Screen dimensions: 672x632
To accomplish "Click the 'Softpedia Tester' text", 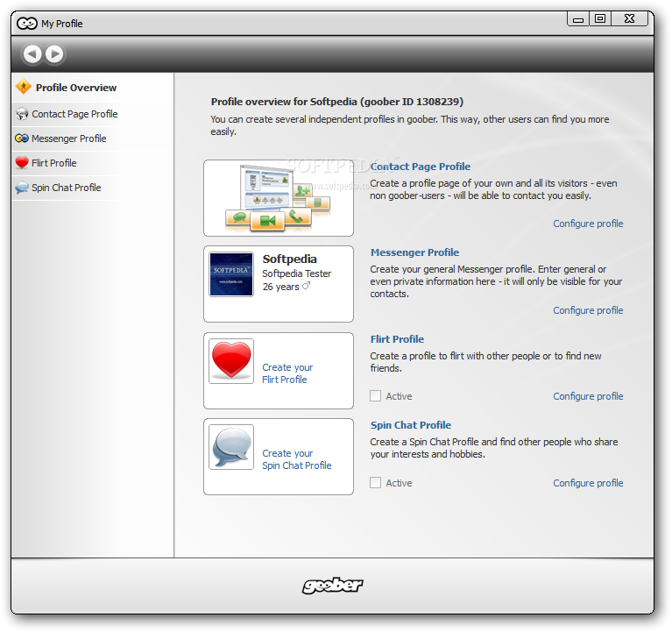I will 296,273.
